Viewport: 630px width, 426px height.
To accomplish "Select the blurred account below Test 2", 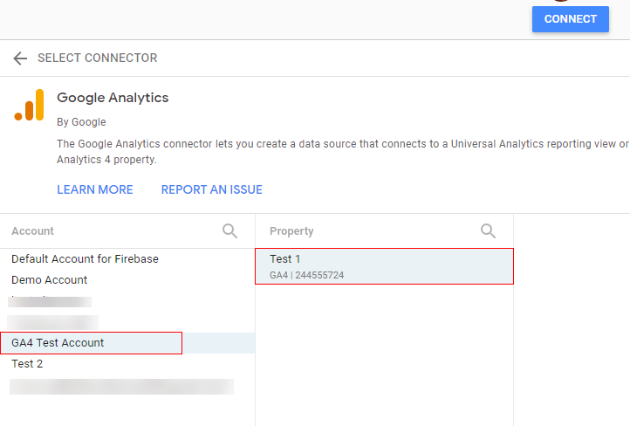I will pyautogui.click(x=120, y=386).
